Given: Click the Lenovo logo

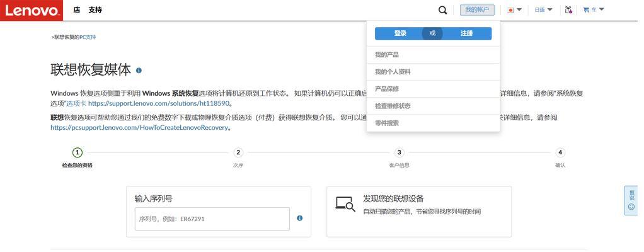Looking at the screenshot, I should point(32,10).
